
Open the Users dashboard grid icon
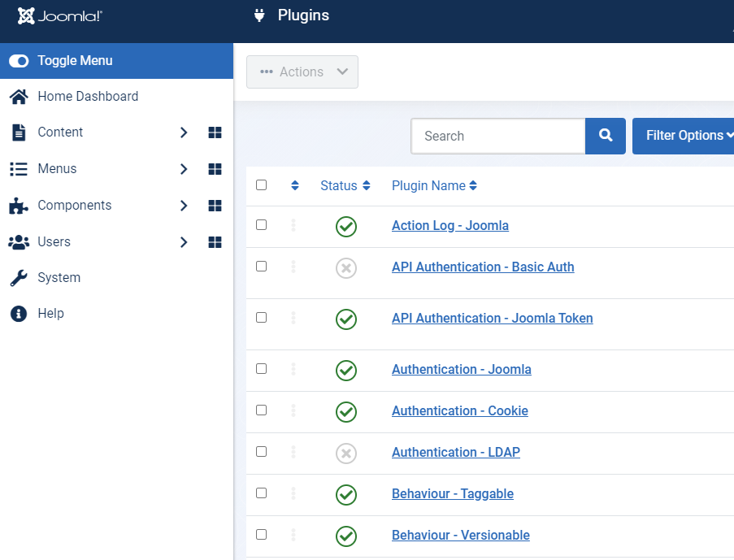pyautogui.click(x=215, y=242)
